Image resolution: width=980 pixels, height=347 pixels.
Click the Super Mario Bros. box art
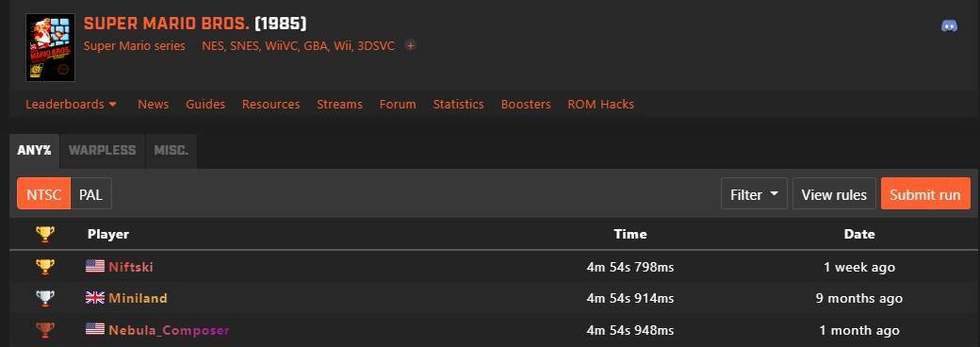pos(51,47)
